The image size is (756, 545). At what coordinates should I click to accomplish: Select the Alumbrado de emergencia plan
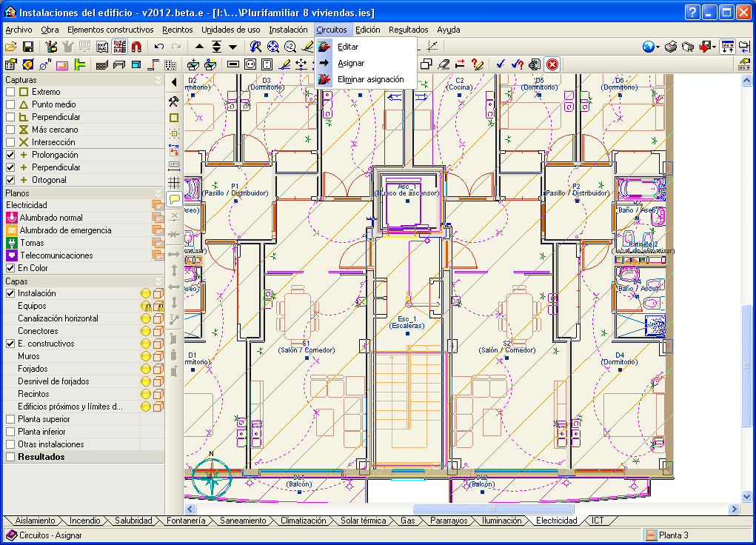click(65, 230)
